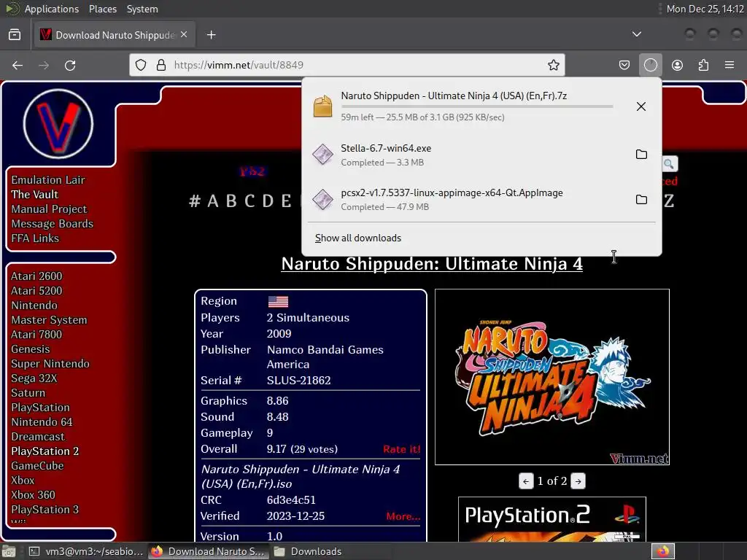
Task: Open FFA Links link
Action: click(35, 238)
